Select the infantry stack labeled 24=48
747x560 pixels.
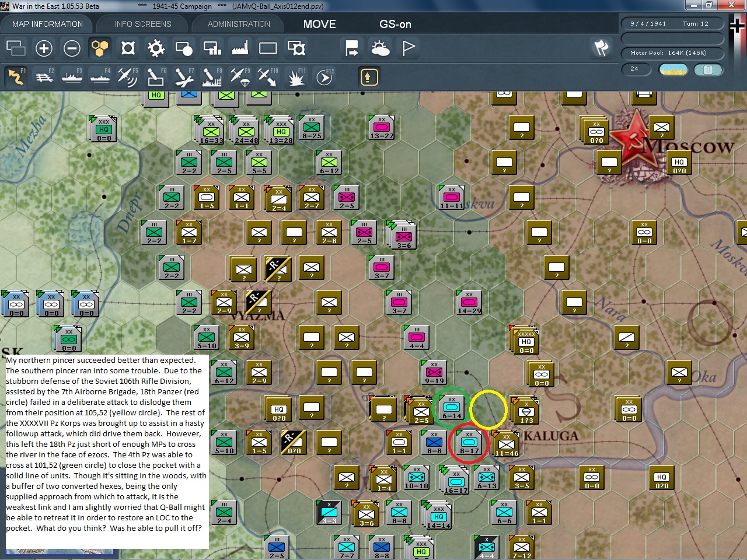pos(246,130)
